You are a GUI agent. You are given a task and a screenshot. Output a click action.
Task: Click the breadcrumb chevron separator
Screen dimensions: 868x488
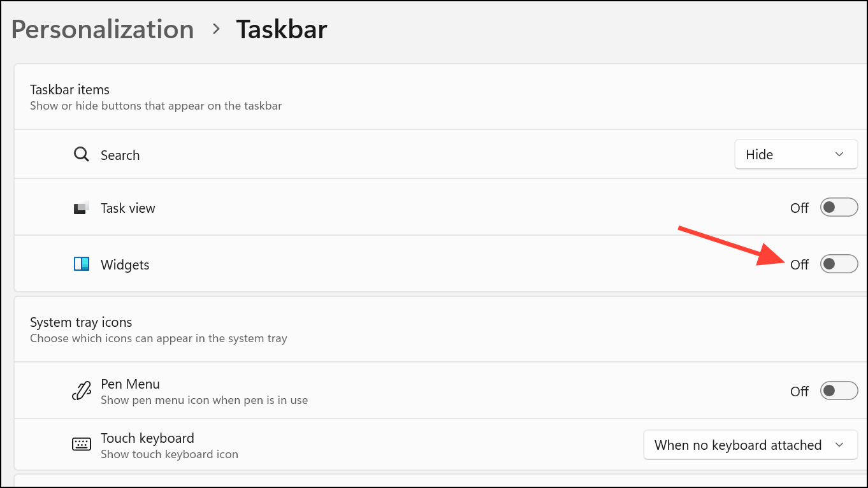[x=216, y=29]
